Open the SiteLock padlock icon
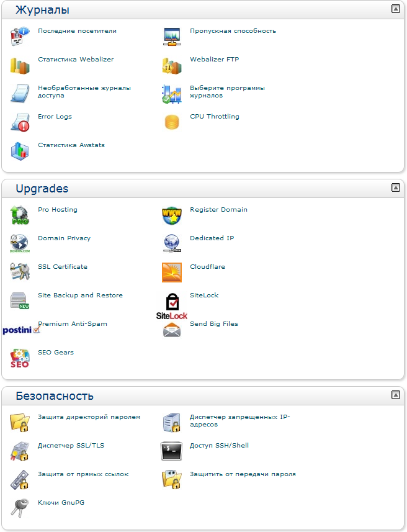 172,306
